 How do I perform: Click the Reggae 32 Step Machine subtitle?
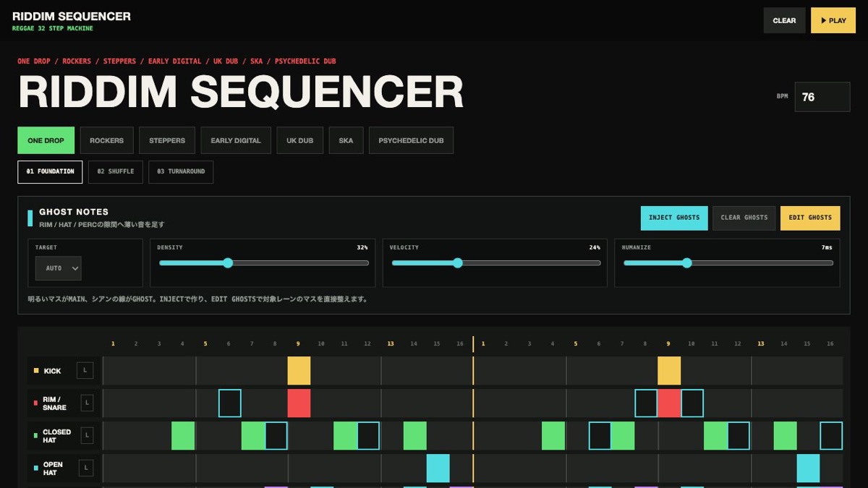click(53, 29)
